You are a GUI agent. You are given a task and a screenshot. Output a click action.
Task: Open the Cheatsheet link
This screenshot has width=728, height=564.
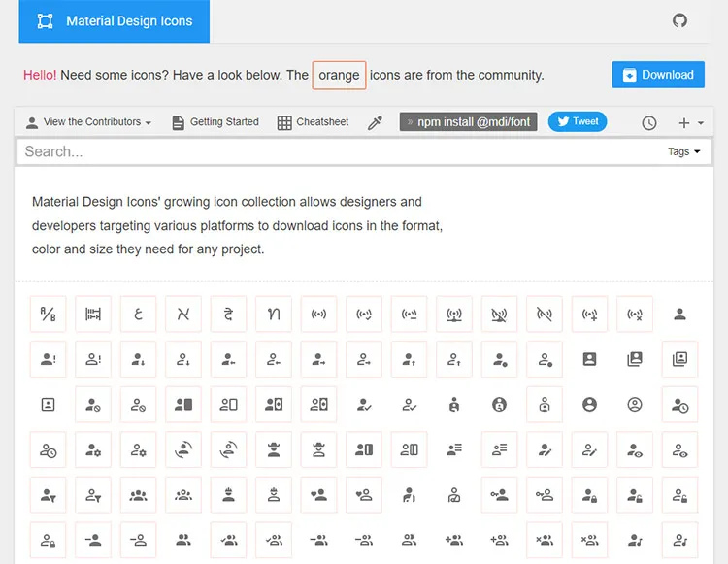coord(313,122)
